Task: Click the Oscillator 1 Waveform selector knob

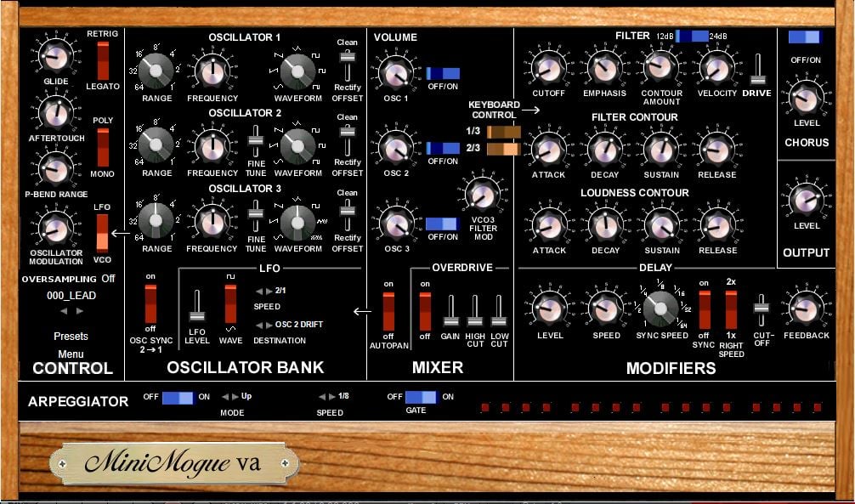Action: pyautogui.click(x=297, y=71)
